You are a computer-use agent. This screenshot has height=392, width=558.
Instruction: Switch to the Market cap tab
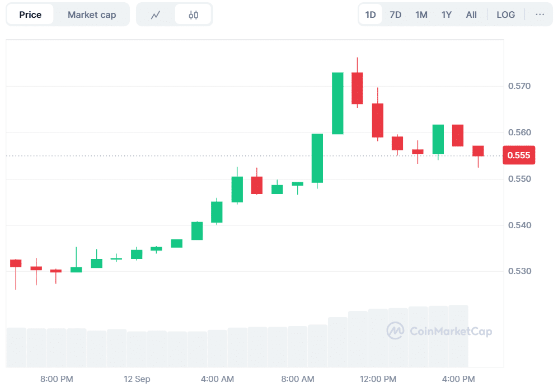pos(92,15)
